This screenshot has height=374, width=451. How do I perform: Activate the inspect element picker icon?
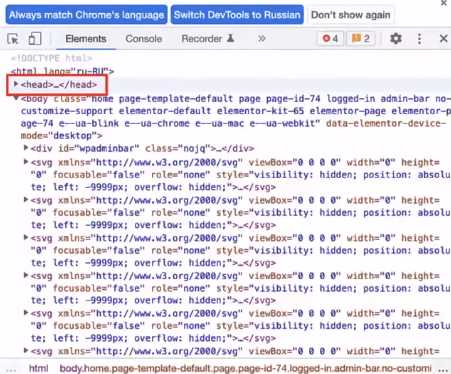[x=13, y=39]
